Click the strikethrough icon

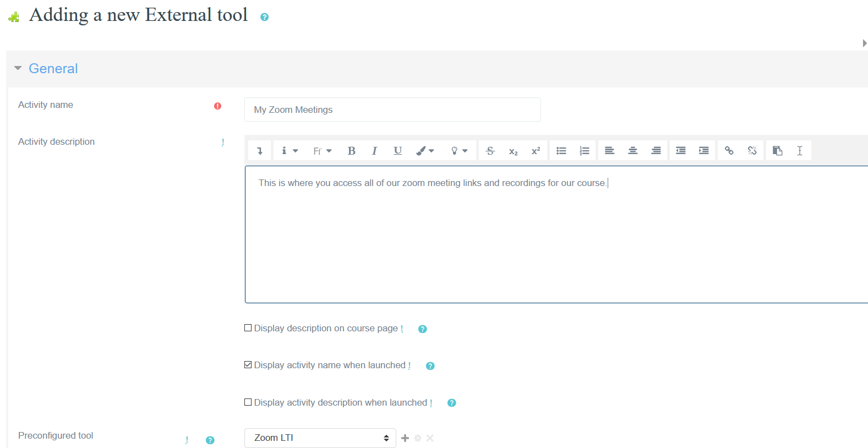[x=490, y=151]
